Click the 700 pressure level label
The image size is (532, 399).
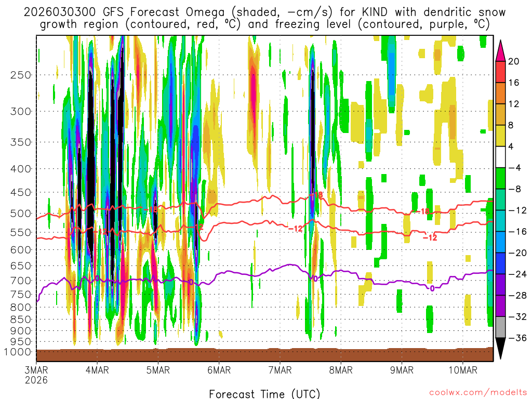21,281
